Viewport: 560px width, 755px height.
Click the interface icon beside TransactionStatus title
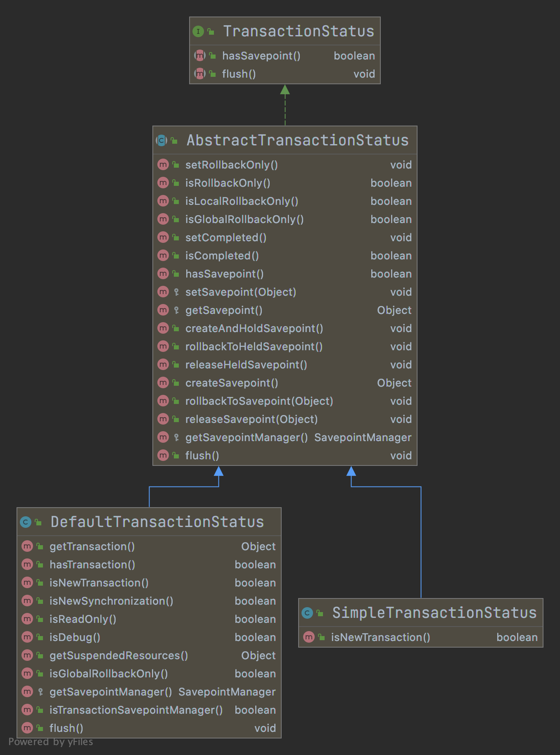[x=198, y=31]
